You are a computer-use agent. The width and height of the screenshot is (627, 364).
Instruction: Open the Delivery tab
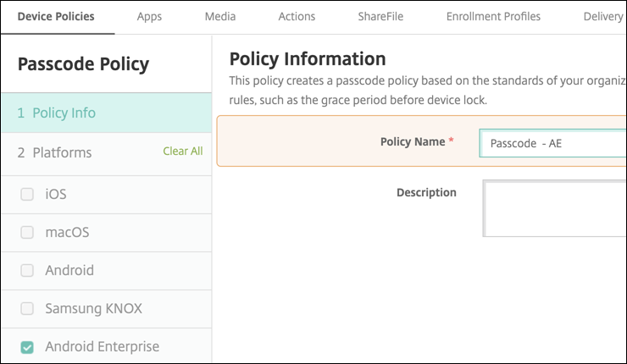click(x=602, y=16)
